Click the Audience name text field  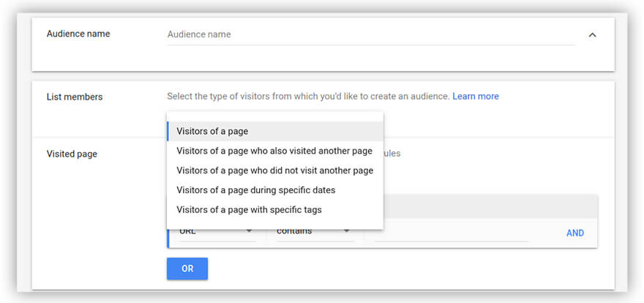pyautogui.click(x=370, y=34)
